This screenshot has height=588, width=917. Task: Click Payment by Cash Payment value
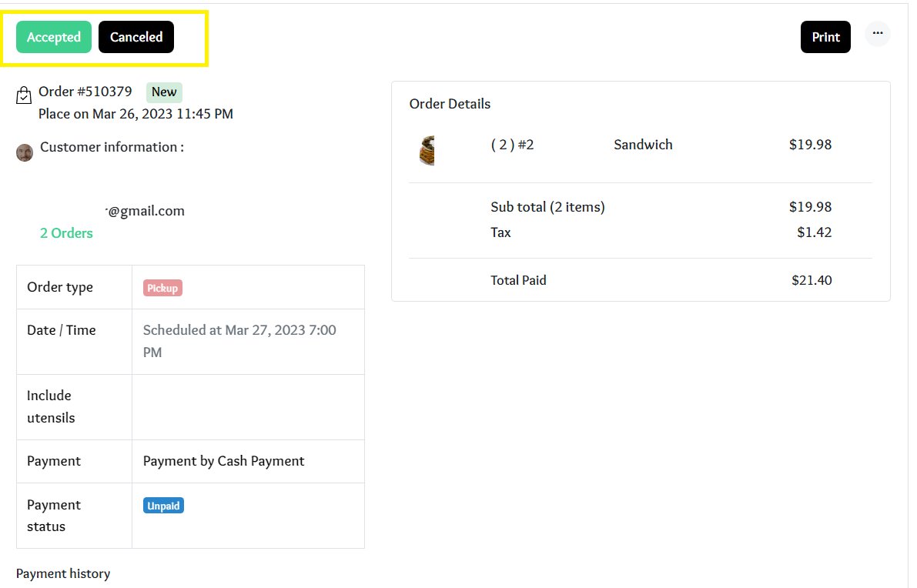click(x=223, y=460)
